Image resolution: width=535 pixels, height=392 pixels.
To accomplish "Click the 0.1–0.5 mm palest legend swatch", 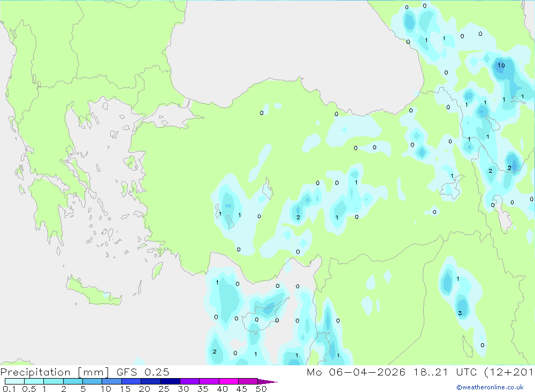I will (14, 381).
